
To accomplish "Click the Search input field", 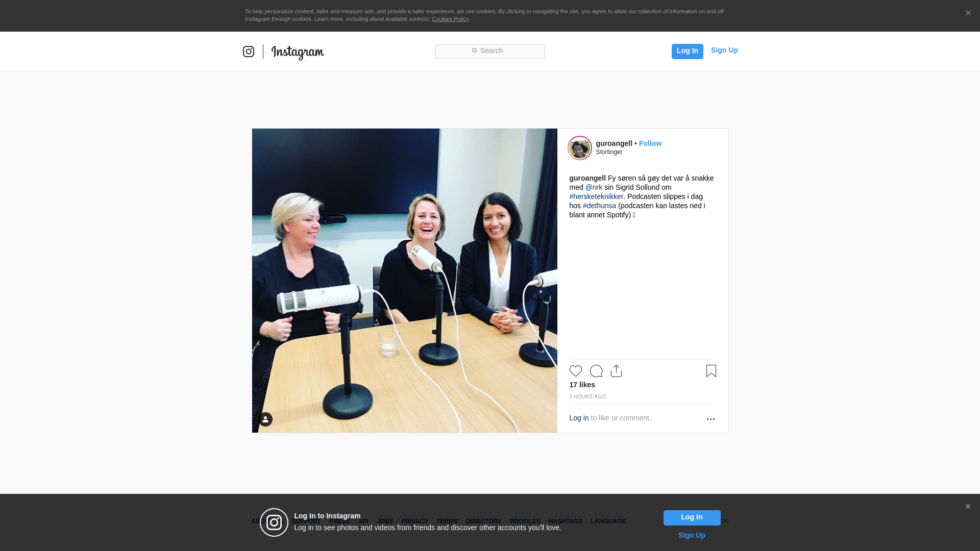I will click(490, 51).
